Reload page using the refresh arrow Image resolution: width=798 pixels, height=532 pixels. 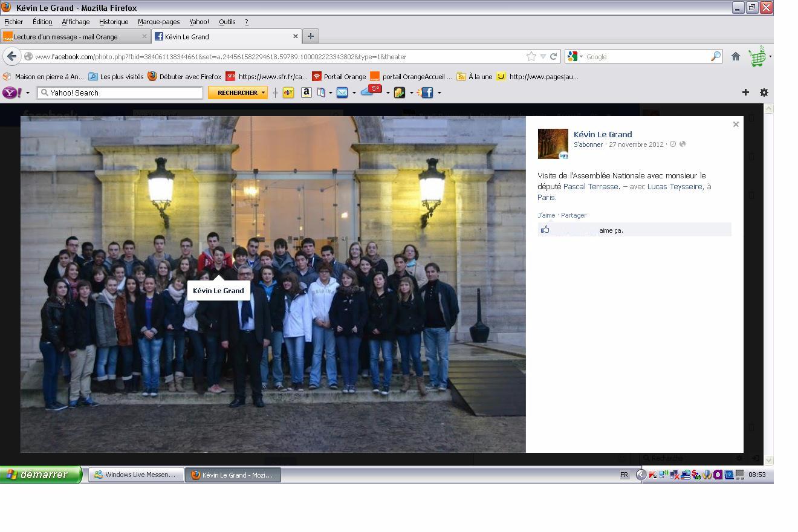(553, 56)
